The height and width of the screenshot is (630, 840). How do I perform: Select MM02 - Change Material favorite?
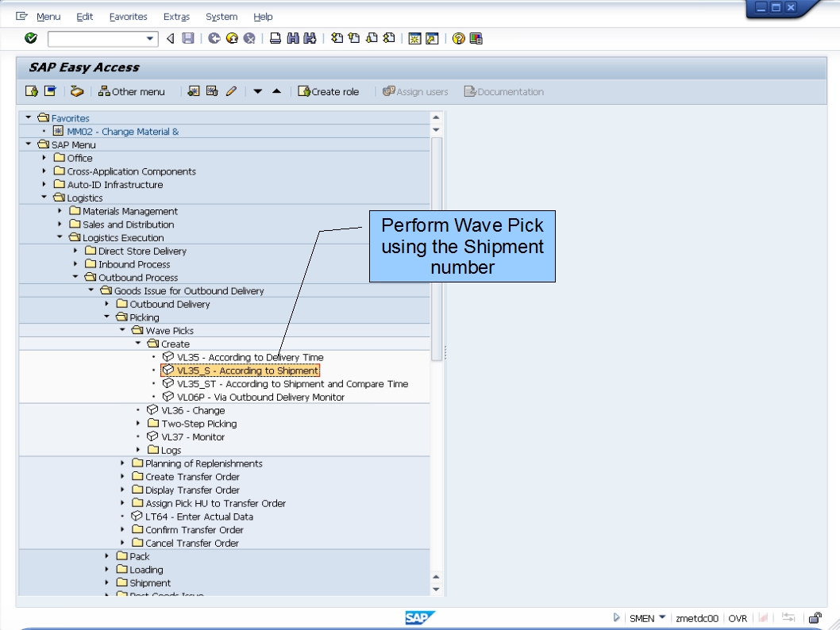click(116, 131)
